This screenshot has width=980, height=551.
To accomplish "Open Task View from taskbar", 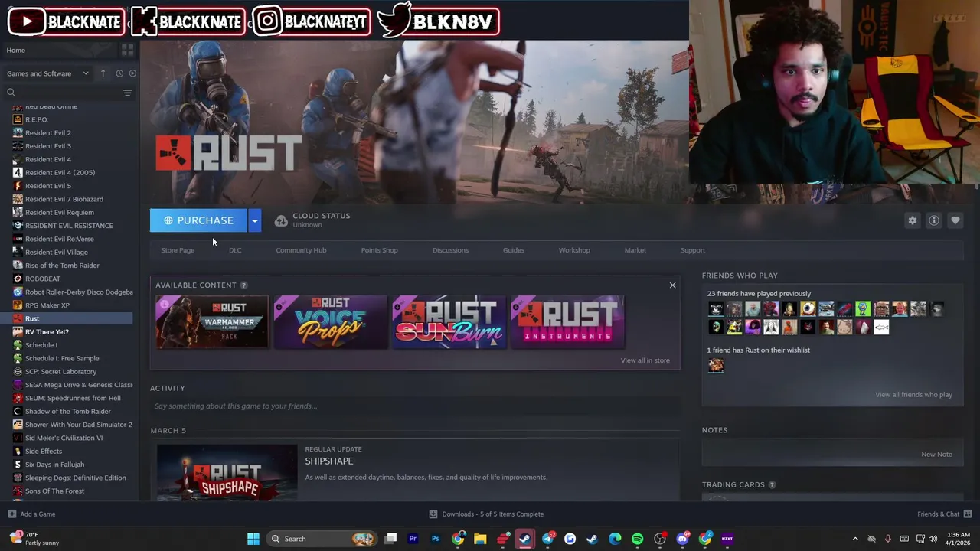I will (x=390, y=539).
